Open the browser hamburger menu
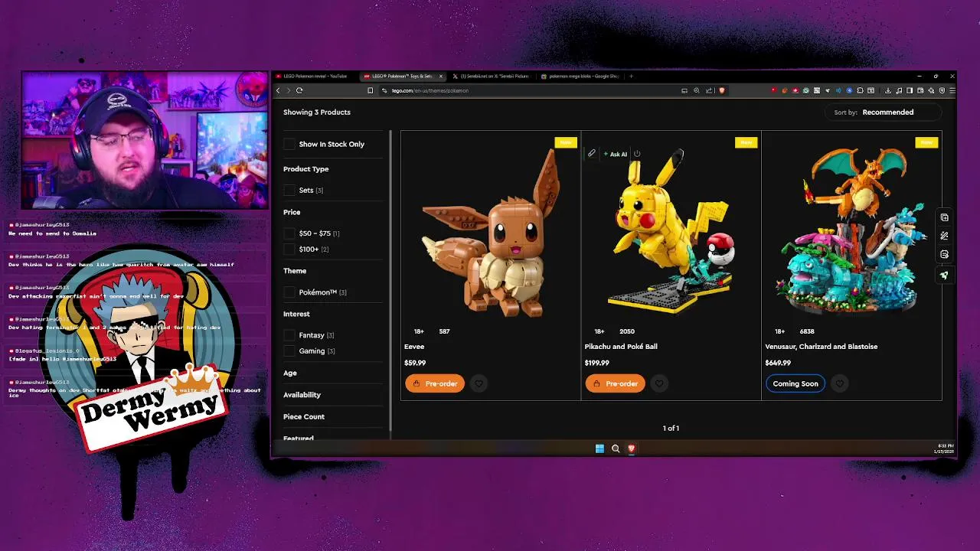 (x=952, y=90)
